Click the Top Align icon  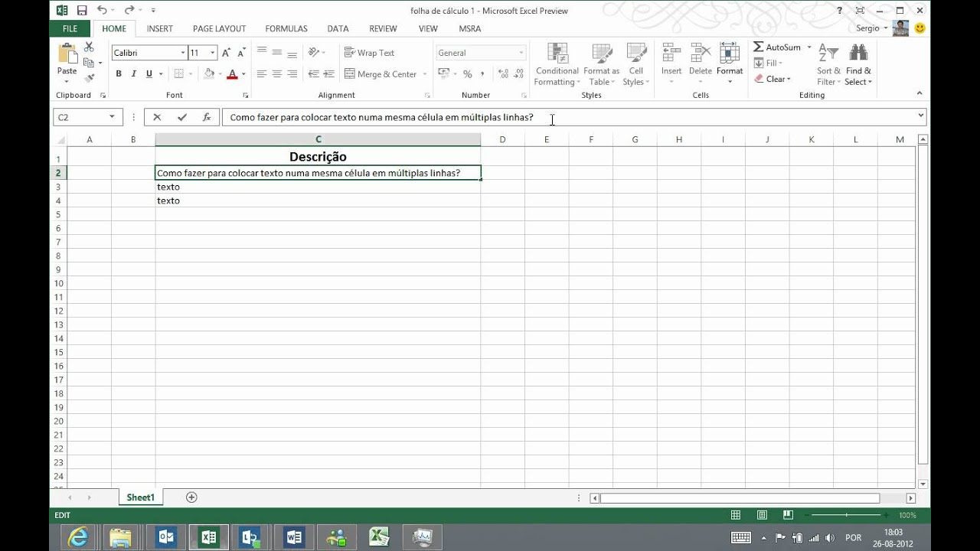pos(262,52)
